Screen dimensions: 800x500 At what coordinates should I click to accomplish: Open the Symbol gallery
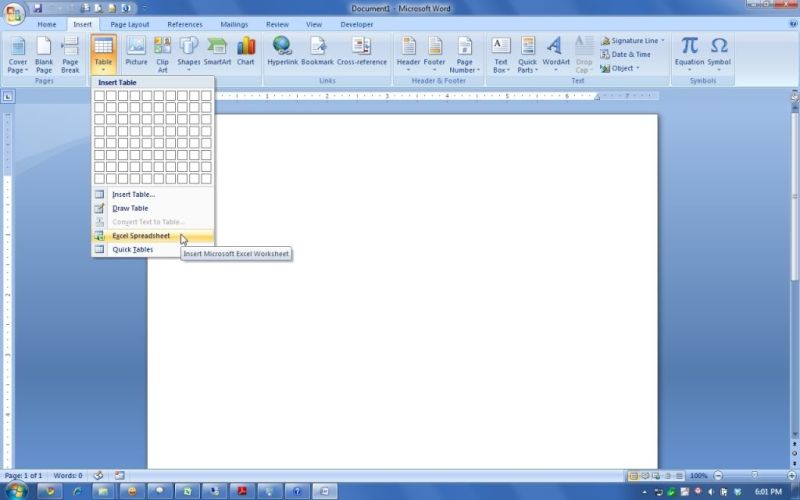tap(719, 55)
